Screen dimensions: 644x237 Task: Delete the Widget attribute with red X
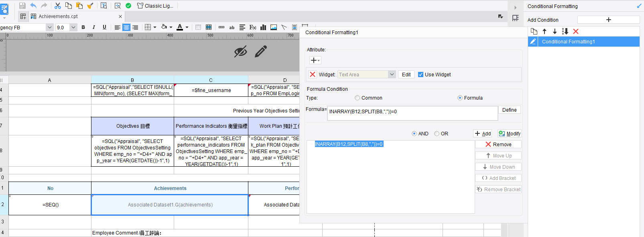pos(313,74)
